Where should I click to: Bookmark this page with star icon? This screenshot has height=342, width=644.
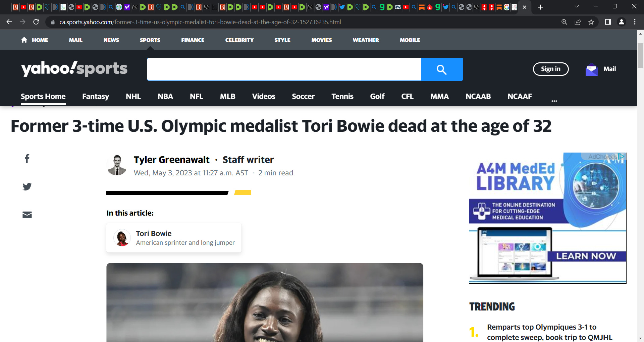click(591, 22)
